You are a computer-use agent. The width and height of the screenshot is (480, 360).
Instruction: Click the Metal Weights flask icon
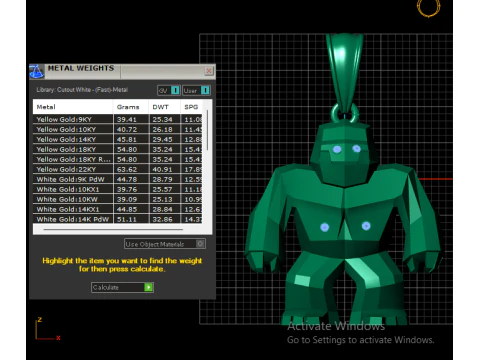pyautogui.click(x=37, y=71)
